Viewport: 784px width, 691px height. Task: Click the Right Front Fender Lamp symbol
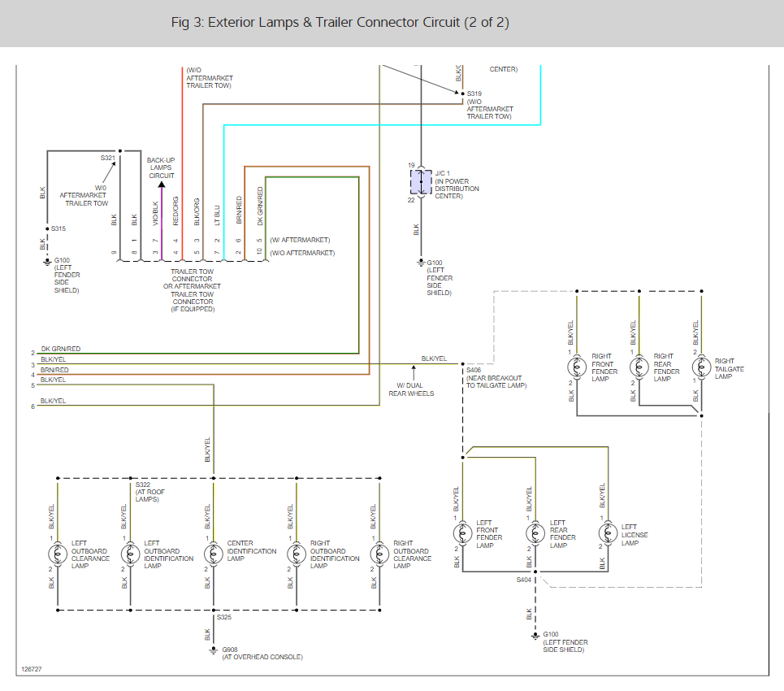tap(577, 367)
